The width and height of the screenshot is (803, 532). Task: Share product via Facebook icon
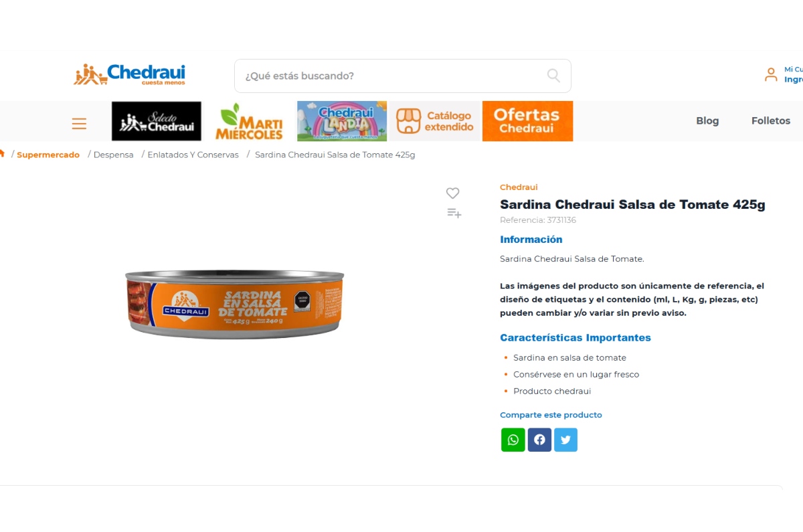539,440
